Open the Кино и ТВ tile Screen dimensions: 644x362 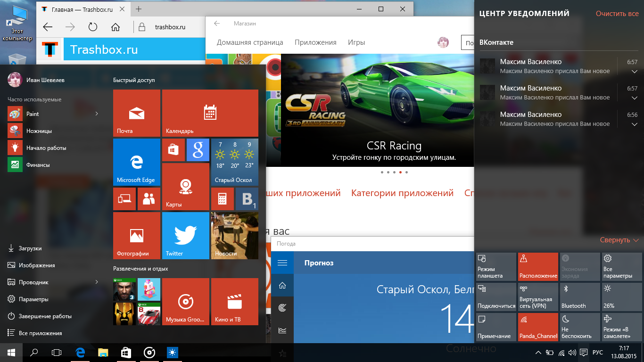(x=235, y=302)
